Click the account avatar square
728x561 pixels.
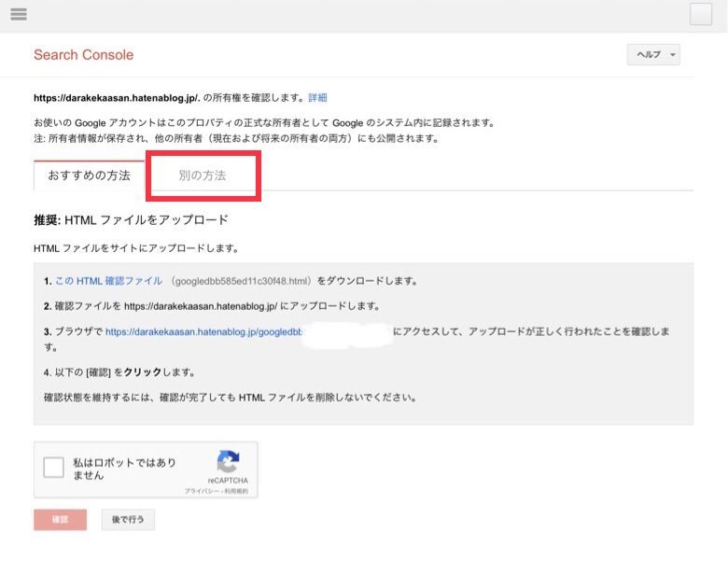click(701, 14)
